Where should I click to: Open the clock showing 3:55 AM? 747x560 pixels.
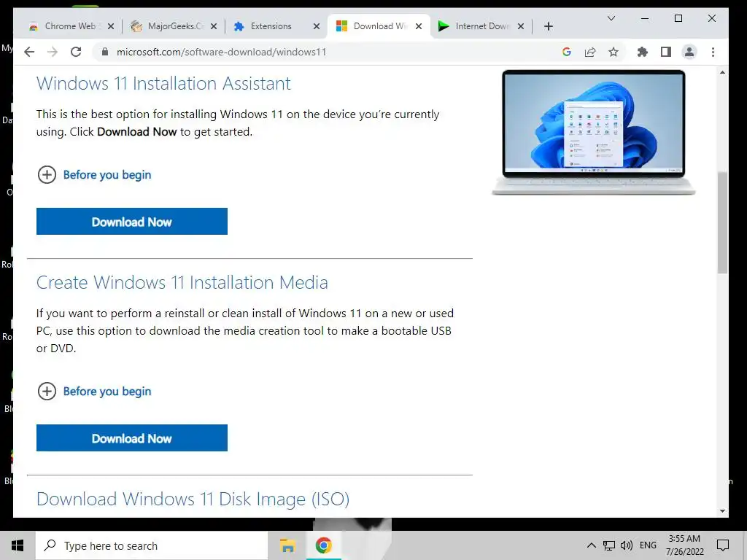684,545
